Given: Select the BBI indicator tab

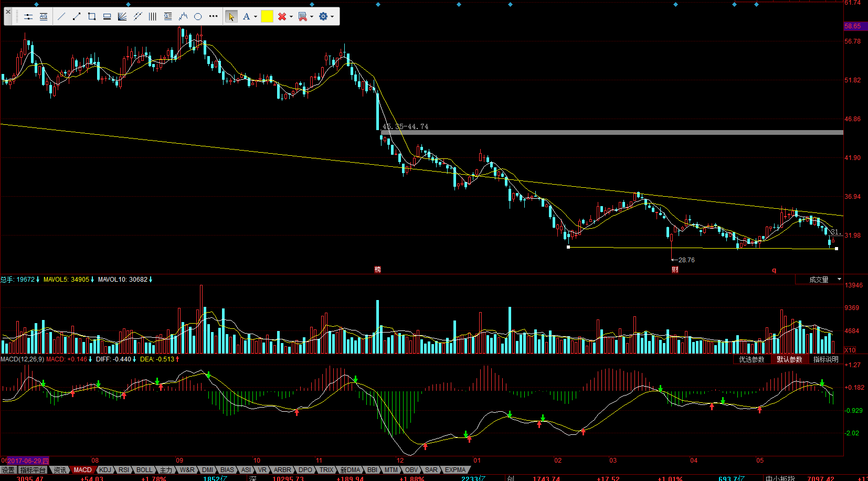Looking at the screenshot, I should click(372, 470).
